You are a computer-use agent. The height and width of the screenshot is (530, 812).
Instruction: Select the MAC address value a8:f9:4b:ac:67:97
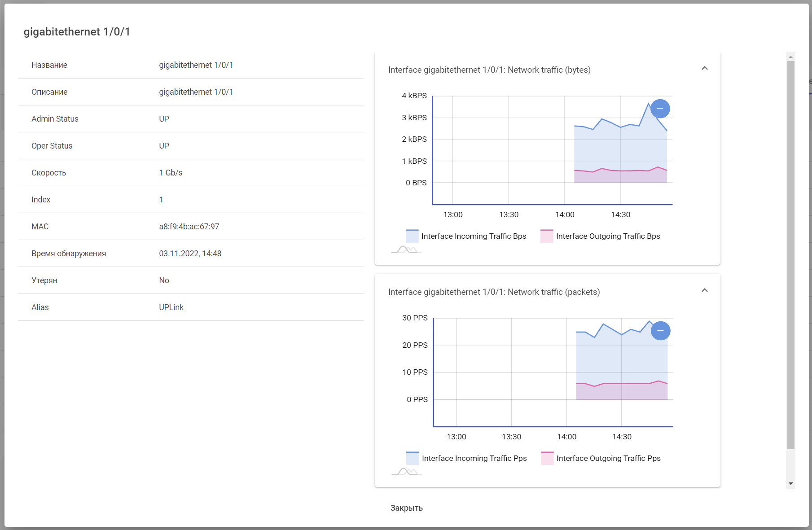click(189, 227)
